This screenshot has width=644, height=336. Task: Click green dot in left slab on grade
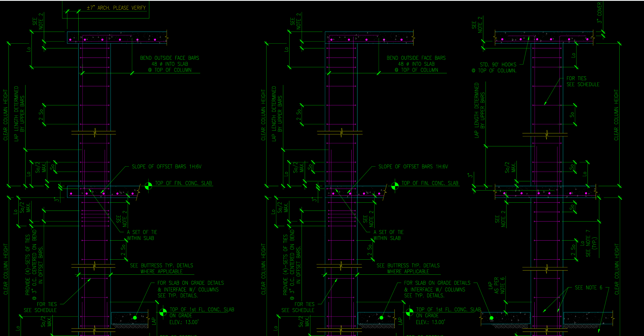tap(135, 318)
